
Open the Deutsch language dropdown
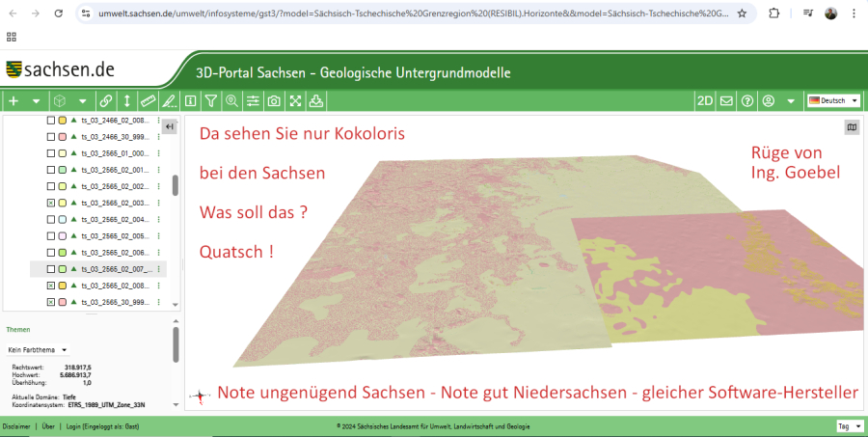(833, 100)
